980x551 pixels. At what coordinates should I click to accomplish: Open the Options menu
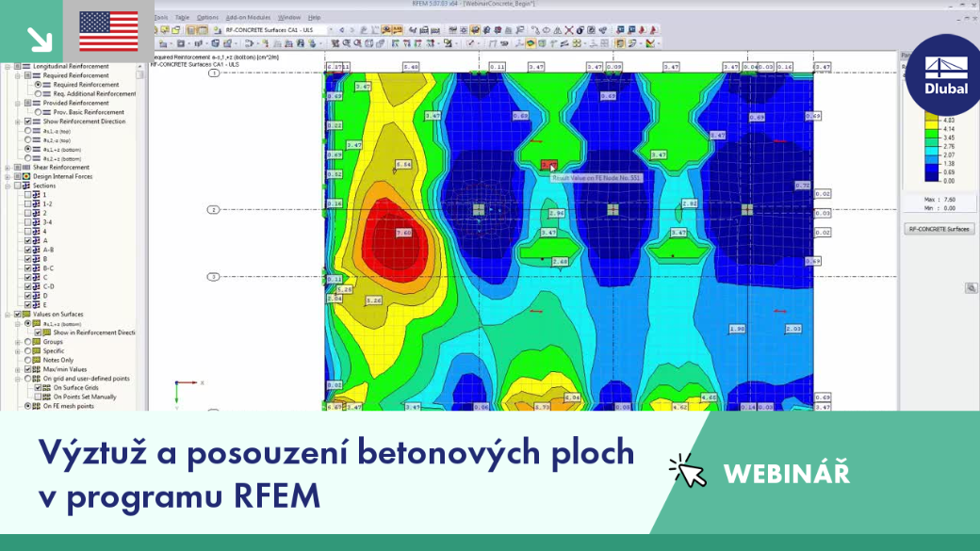point(207,18)
